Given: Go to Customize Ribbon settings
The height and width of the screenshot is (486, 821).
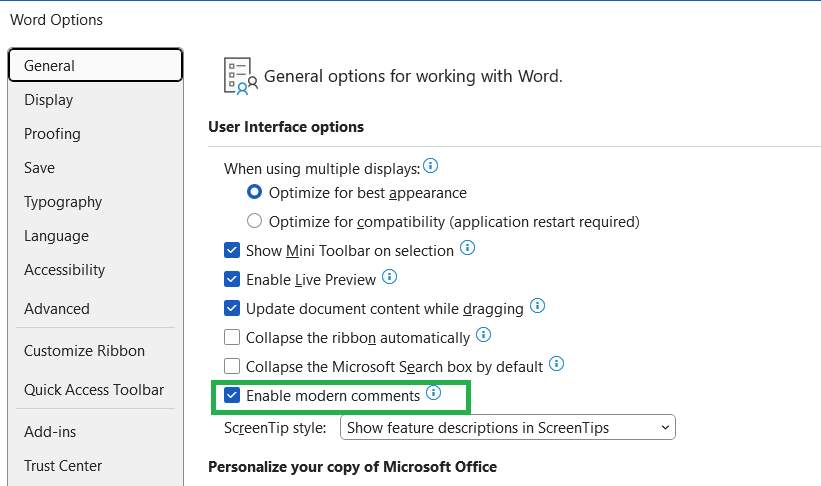Looking at the screenshot, I should pyautogui.click(x=84, y=351).
